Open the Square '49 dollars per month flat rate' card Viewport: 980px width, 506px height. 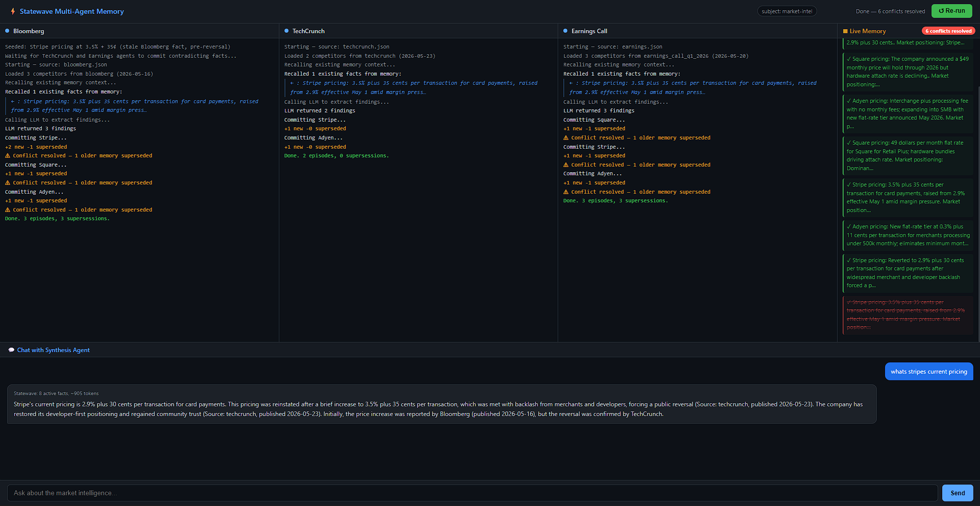click(x=907, y=155)
